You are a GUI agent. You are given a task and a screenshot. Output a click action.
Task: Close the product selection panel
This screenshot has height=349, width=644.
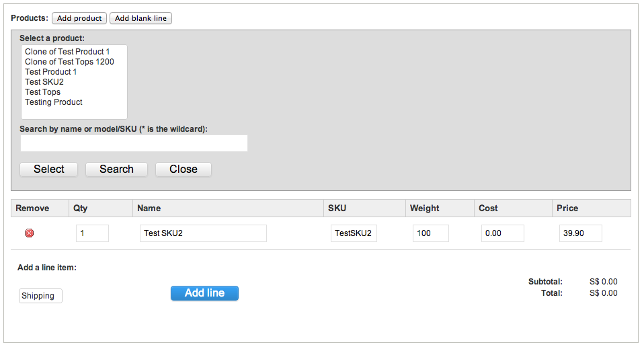[x=184, y=169]
